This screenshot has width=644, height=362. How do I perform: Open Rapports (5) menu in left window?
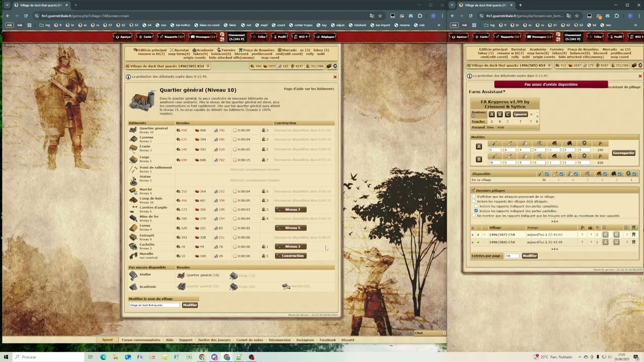click(172, 37)
